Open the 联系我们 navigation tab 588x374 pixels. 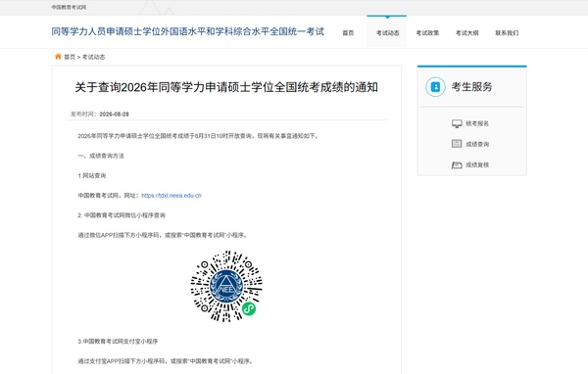507,33
